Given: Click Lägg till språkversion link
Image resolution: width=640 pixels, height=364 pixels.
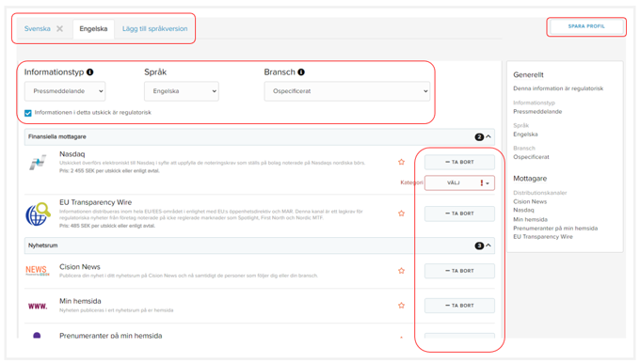Looking at the screenshot, I should coord(154,28).
